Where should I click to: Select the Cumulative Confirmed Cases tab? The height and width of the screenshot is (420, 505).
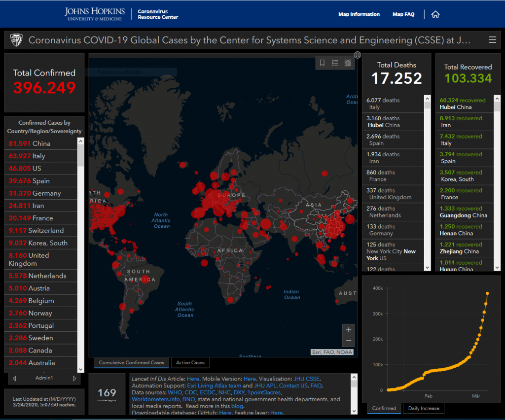point(131,363)
